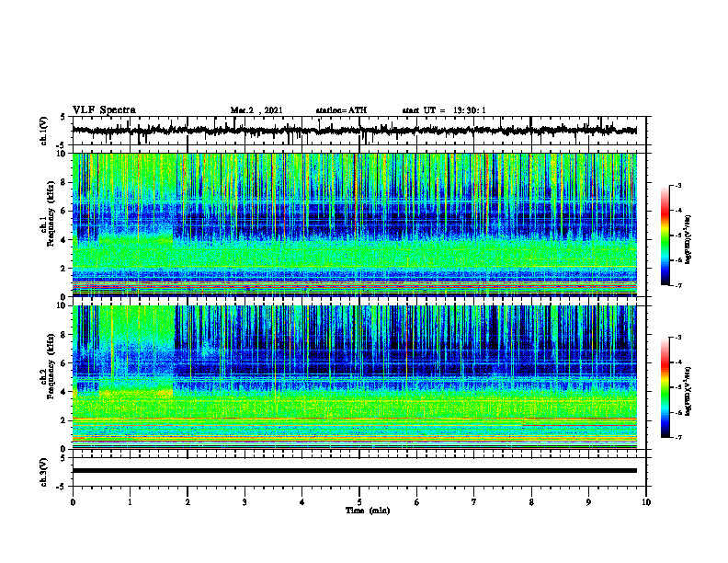This screenshot has height=563, width=728.
Task: Click the start UT 13:30:1 label
Action: click(x=444, y=110)
